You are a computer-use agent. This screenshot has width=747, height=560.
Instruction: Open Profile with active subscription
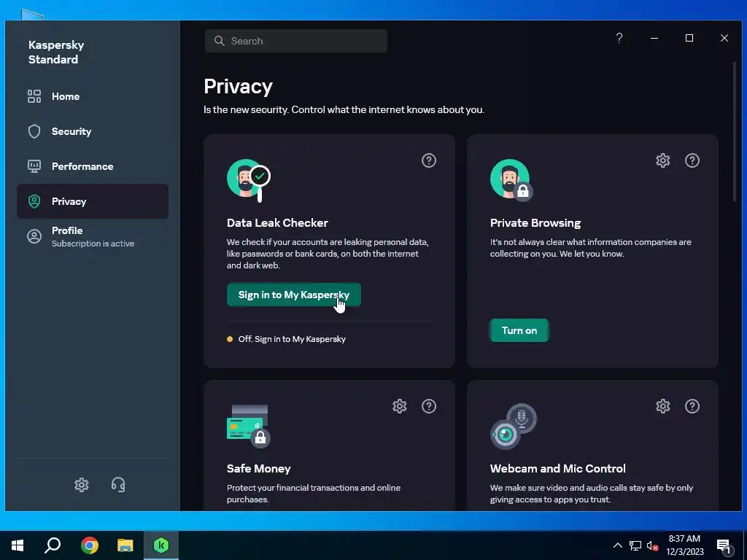(x=93, y=237)
